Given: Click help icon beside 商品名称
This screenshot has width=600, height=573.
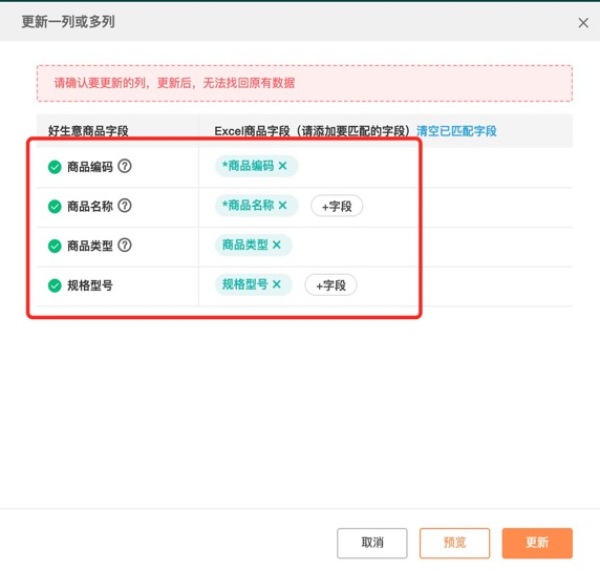Looking at the screenshot, I should coord(124,206).
